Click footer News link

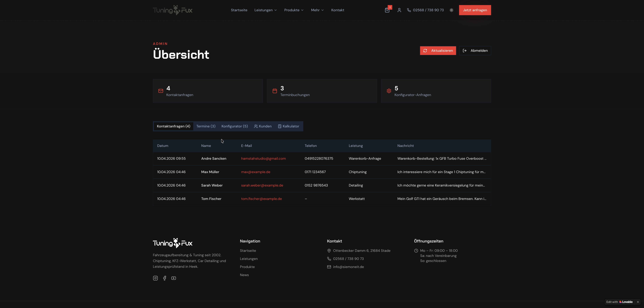click(244, 275)
